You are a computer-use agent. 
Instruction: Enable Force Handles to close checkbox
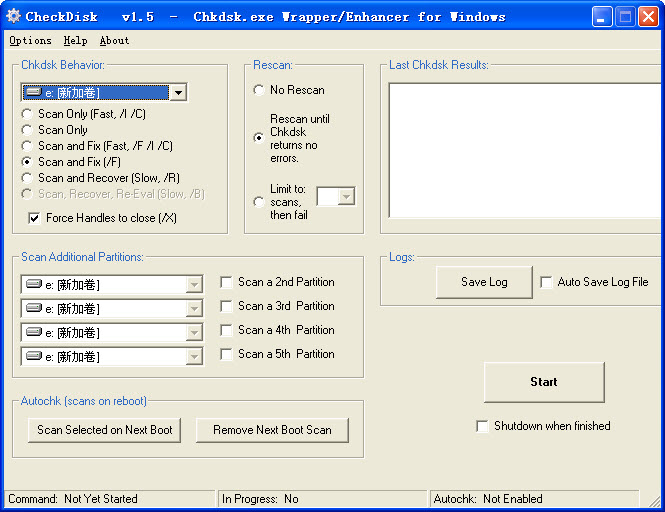(35, 218)
